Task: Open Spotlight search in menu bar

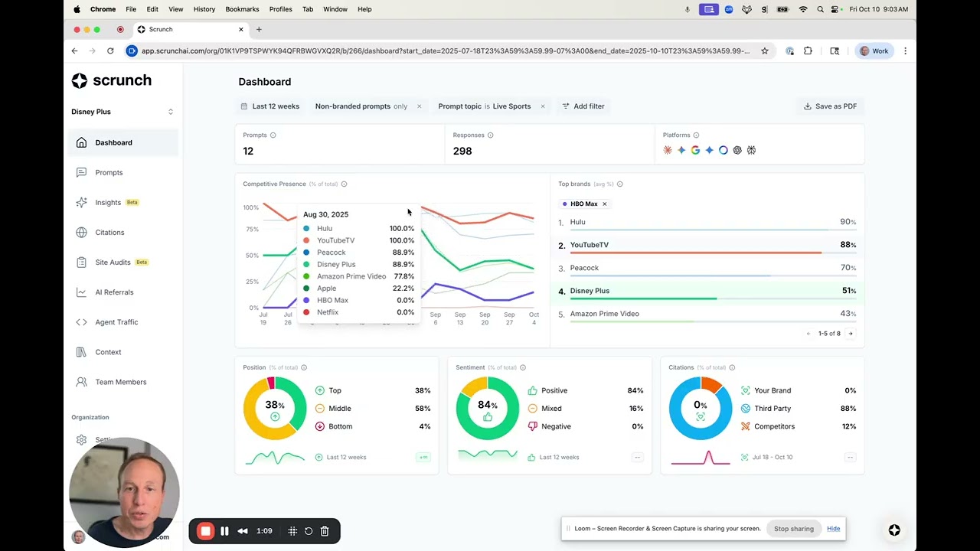Action: pyautogui.click(x=820, y=9)
